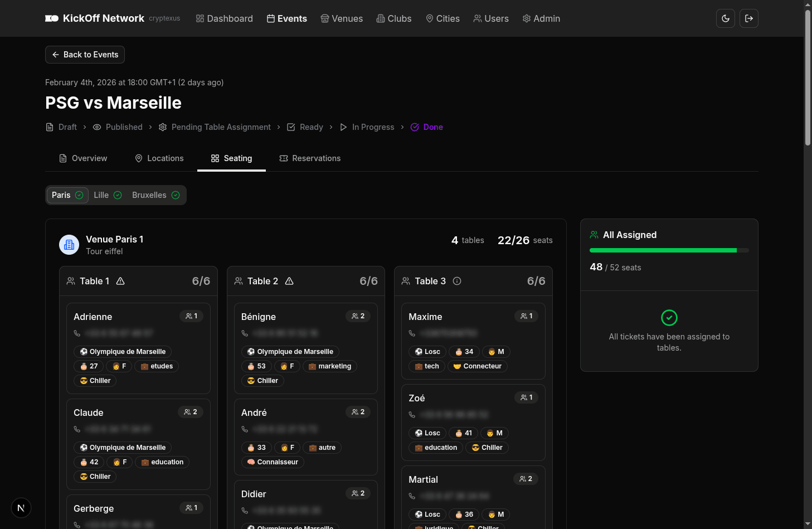Switch to the Reservations tab

310,158
